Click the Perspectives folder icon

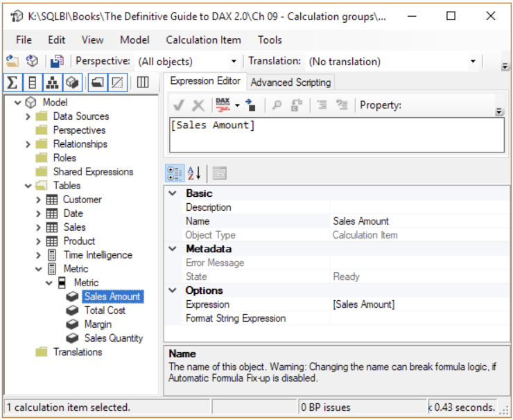point(41,130)
